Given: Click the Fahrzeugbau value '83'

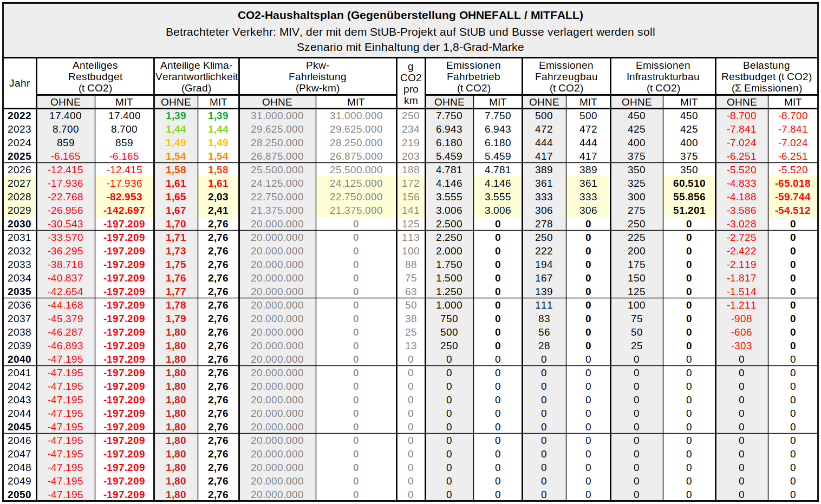Looking at the screenshot, I should (544, 319).
